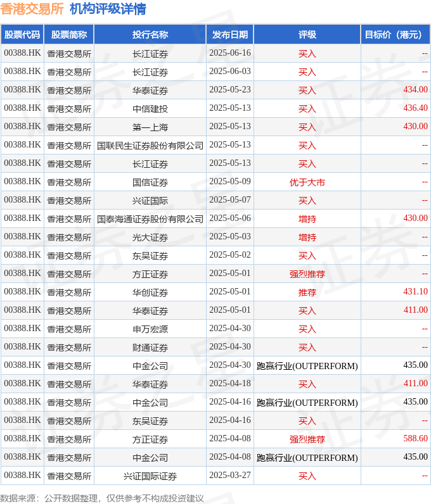Click 411.00 in the 2025-05-01 华泰证券 row
Screen dimensions: 431x504
pos(415,310)
